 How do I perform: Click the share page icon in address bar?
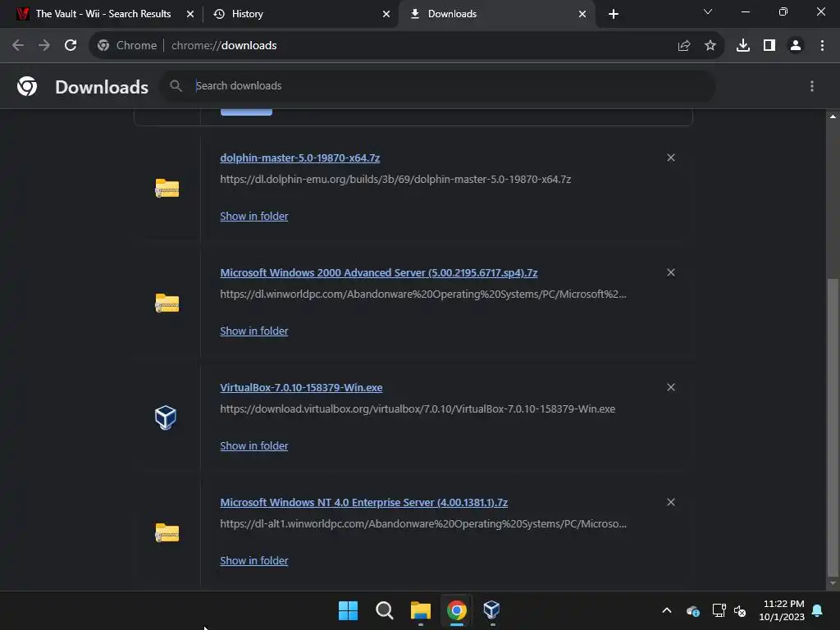683,46
